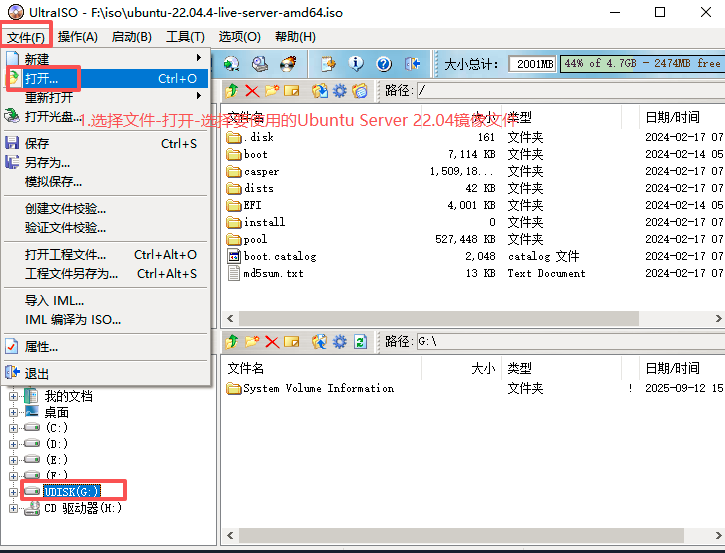Expand the (E:) drive node
Image resolution: width=725 pixels, height=553 pixels.
pyautogui.click(x=13, y=460)
